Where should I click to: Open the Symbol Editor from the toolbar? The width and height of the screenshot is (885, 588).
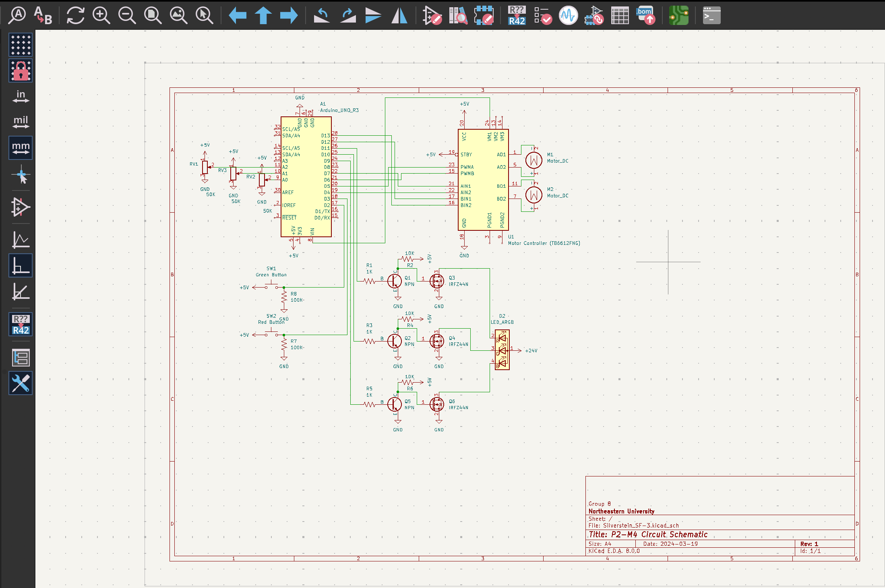(x=432, y=15)
